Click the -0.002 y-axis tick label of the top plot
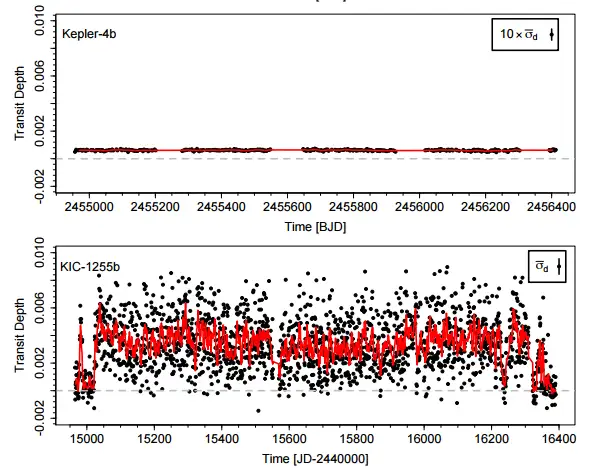The width and height of the screenshot is (608, 468). 40,183
